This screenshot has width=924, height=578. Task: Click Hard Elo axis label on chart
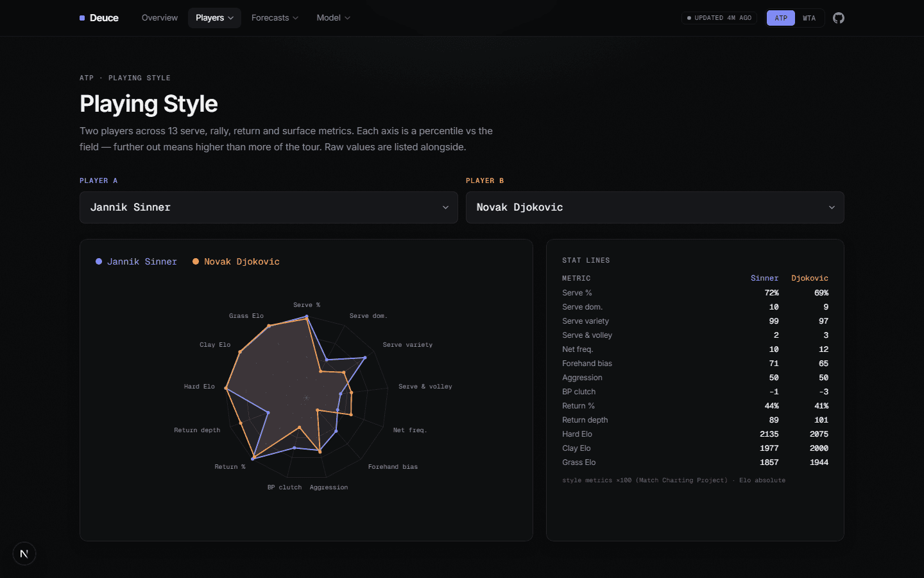pyautogui.click(x=199, y=387)
